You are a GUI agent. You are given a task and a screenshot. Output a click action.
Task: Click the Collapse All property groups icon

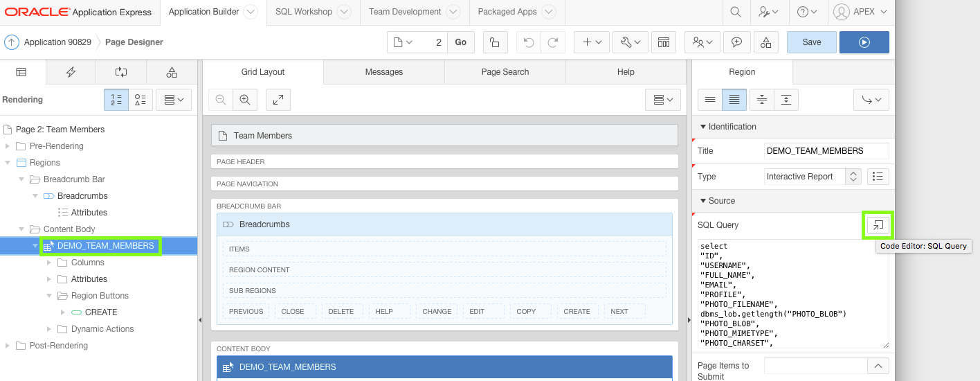point(761,100)
